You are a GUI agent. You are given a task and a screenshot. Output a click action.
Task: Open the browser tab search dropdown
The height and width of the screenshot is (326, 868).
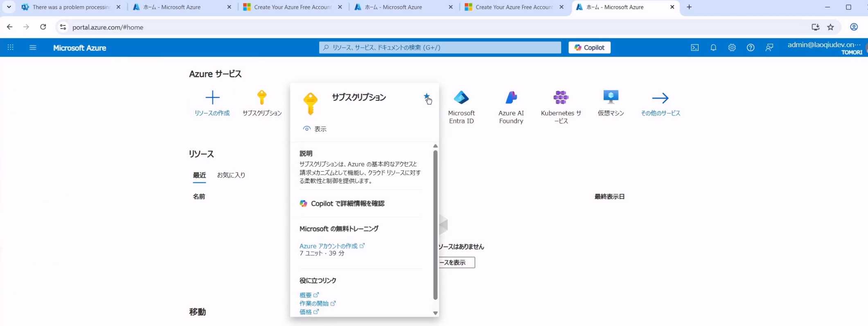click(9, 7)
